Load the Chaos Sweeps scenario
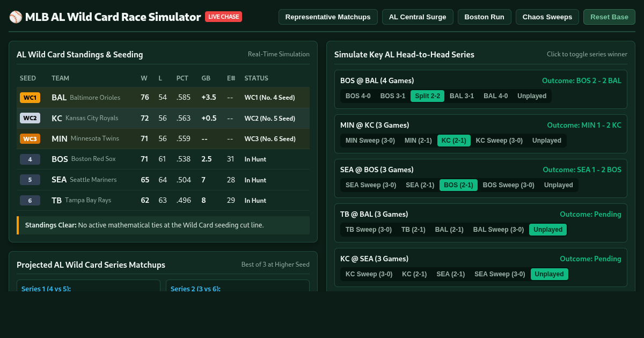The image size is (644, 338). point(547,17)
